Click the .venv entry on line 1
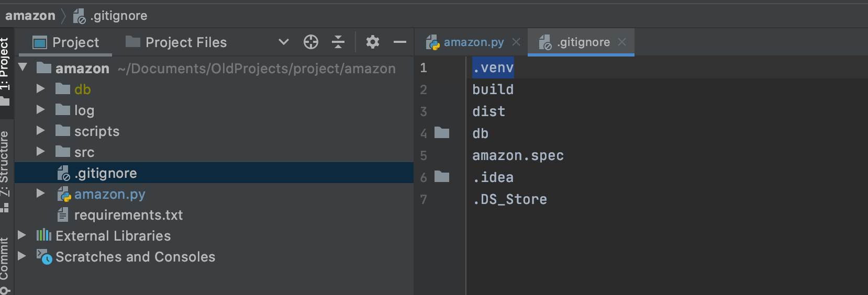 [x=493, y=68]
